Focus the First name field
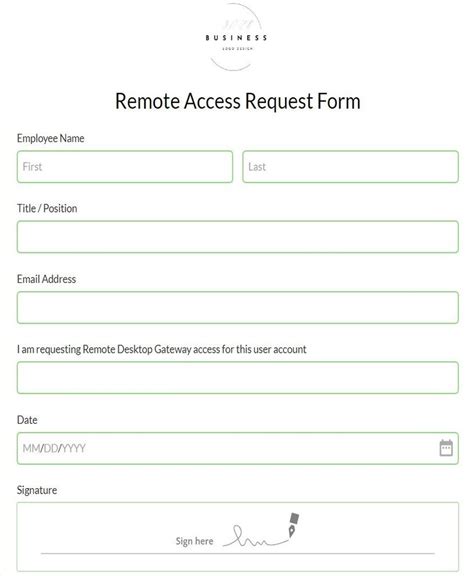The image size is (474, 576). [125, 166]
